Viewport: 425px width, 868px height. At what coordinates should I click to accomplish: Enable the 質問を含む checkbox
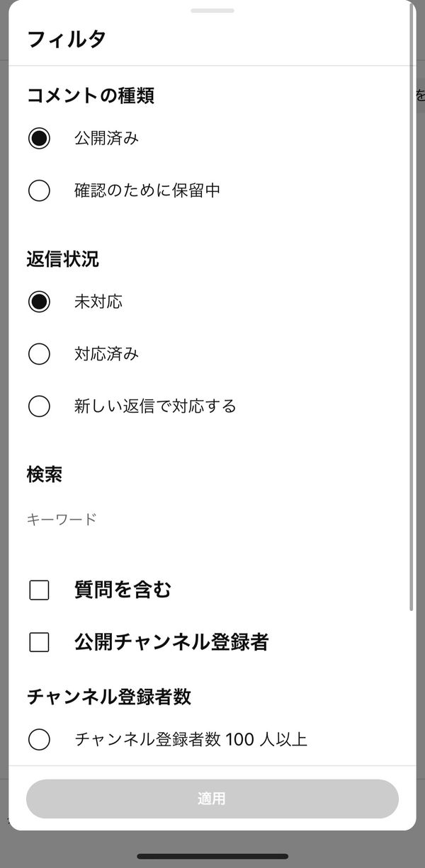(x=39, y=590)
